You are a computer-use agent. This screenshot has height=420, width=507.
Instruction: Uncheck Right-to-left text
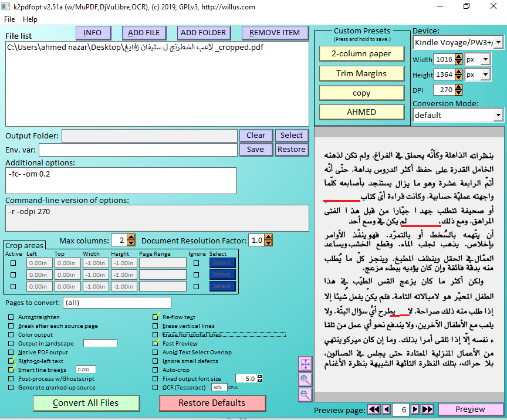pyautogui.click(x=11, y=361)
